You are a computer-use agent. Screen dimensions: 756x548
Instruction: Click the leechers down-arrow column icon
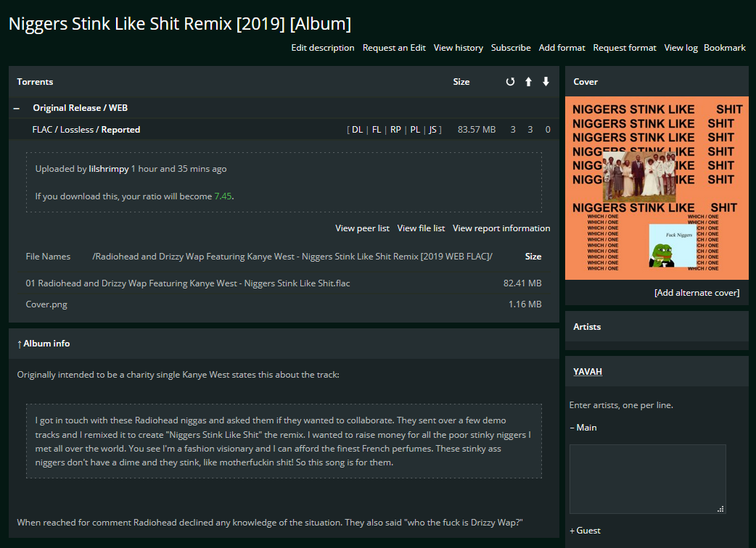coord(546,82)
